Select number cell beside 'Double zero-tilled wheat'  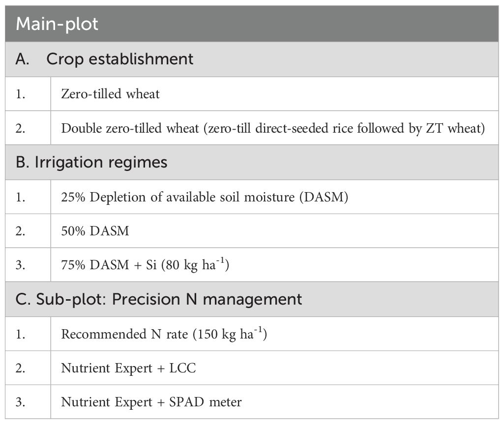(x=21, y=128)
